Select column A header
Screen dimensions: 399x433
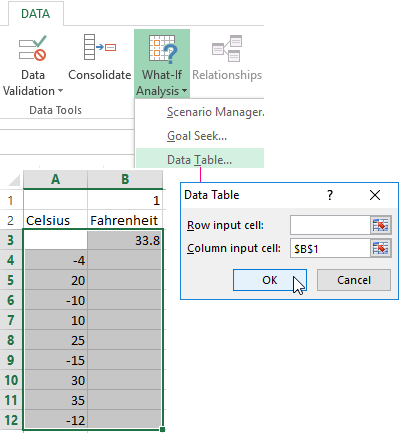coord(55,179)
